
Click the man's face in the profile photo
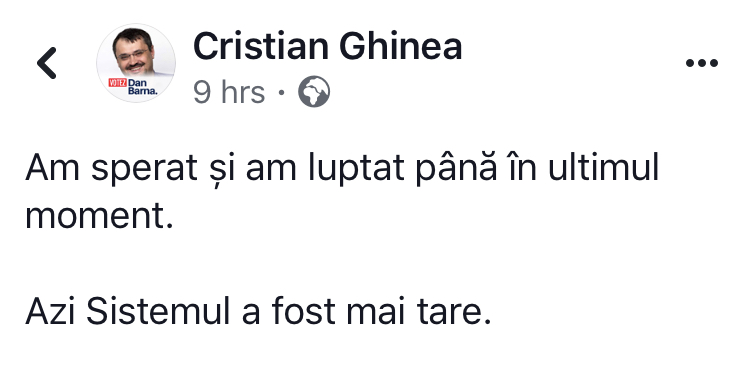133,50
